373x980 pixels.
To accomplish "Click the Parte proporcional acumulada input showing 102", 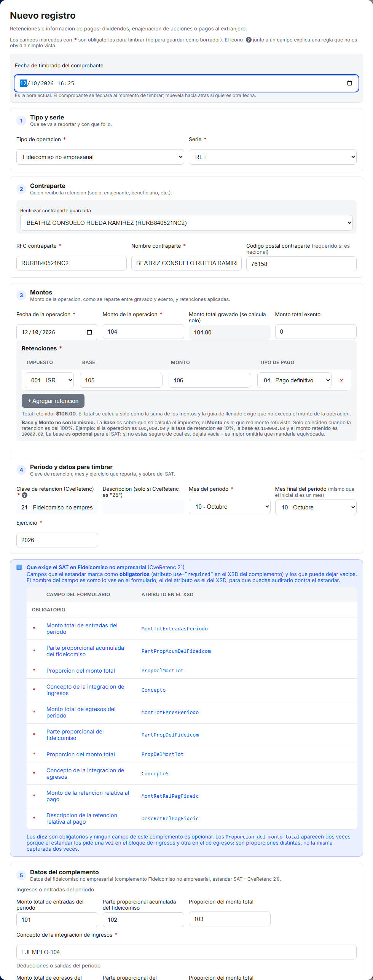I will coord(143,920).
